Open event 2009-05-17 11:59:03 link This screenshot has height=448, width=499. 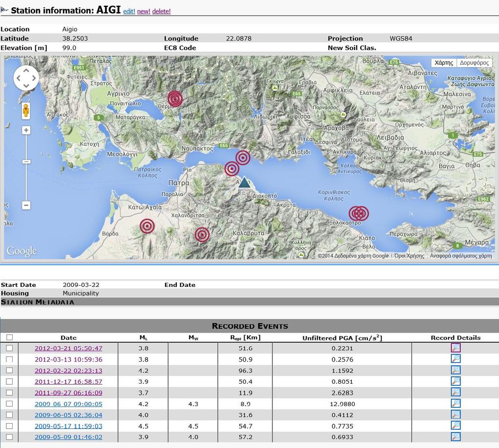coord(68,426)
